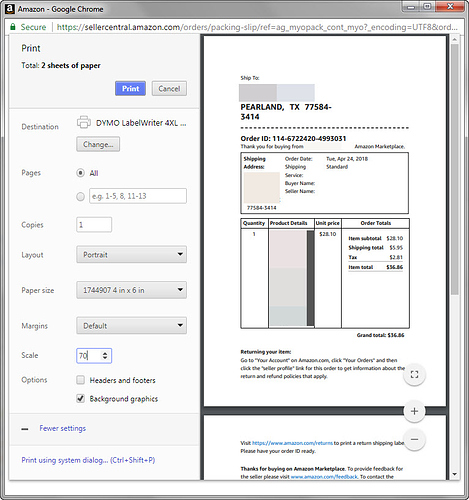Click the Returning your item heading
Viewport: 469px width, 500px height.
(x=266, y=352)
